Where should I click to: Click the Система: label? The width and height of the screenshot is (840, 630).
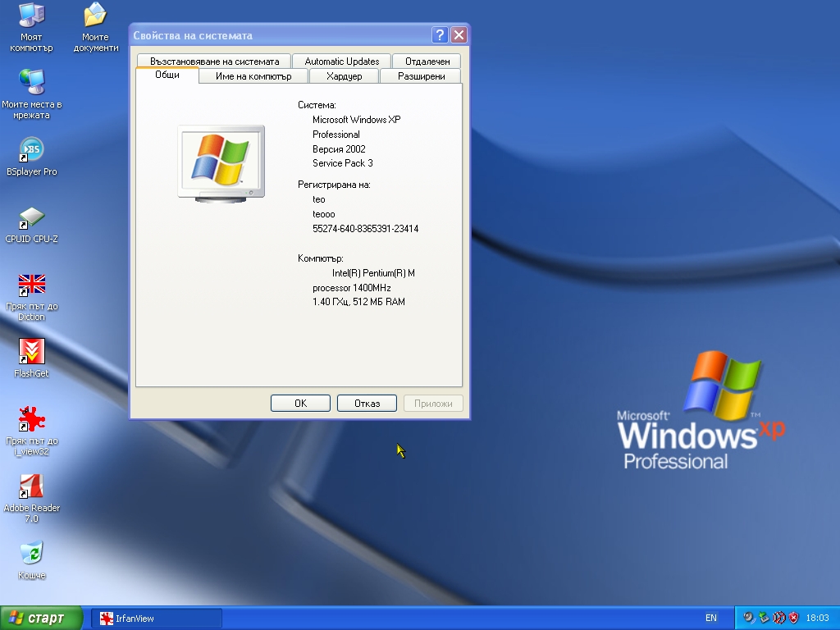pyautogui.click(x=317, y=105)
